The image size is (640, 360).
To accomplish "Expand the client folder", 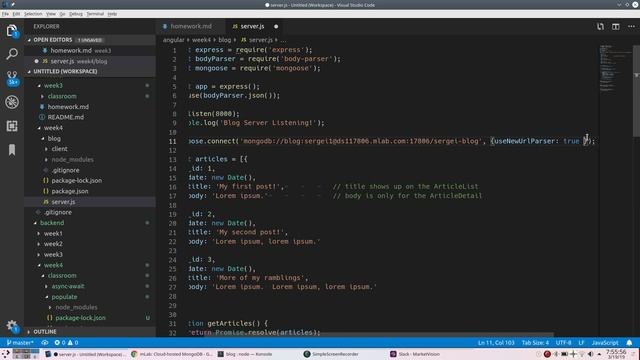I will 59,149.
